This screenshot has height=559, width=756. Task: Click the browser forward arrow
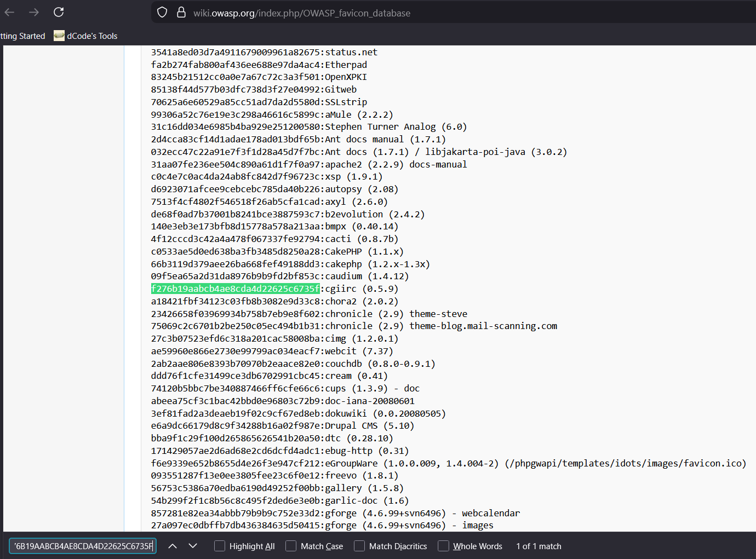click(34, 12)
